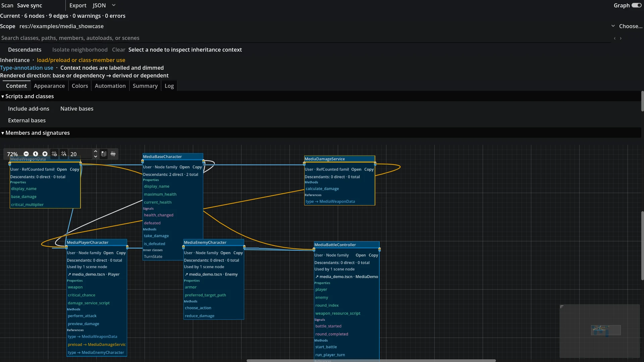Open the JSON export format dropdown
Image resolution: width=644 pixels, height=362 pixels.
click(104, 5)
